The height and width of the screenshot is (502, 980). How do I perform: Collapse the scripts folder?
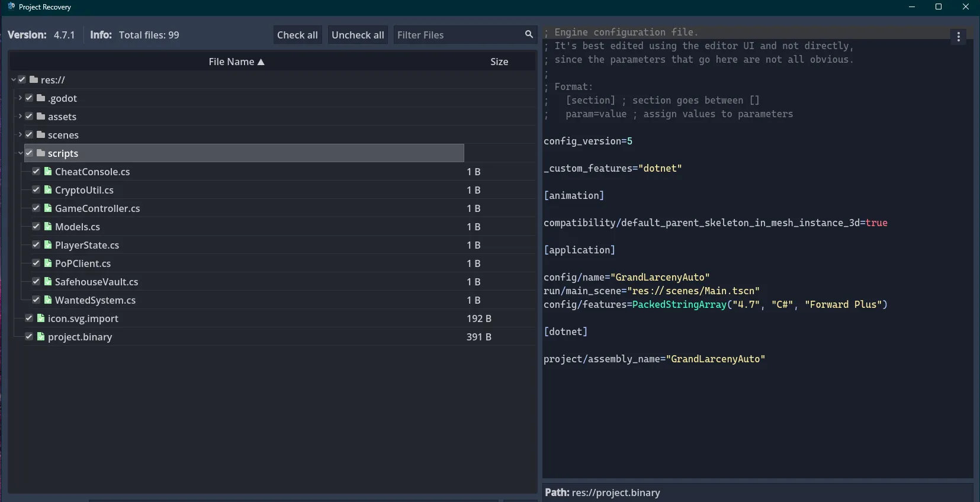pyautogui.click(x=20, y=153)
